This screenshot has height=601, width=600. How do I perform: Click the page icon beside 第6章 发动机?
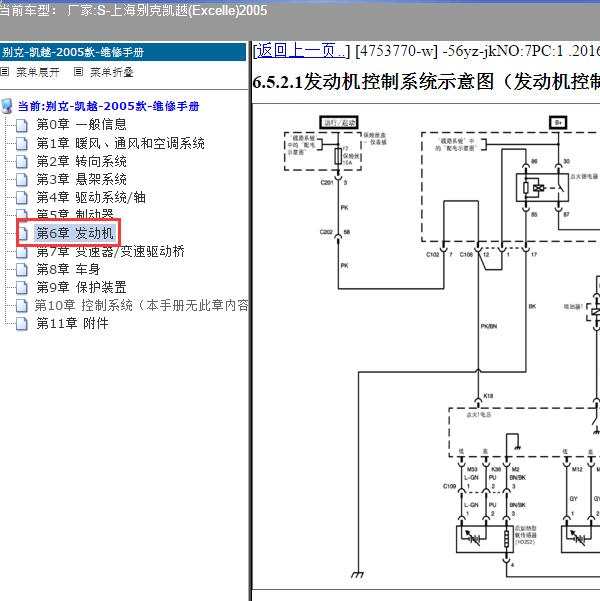(x=23, y=233)
